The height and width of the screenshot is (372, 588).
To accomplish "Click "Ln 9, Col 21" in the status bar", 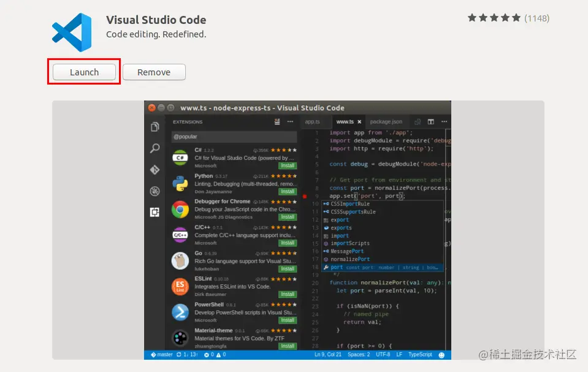I will coord(328,355).
